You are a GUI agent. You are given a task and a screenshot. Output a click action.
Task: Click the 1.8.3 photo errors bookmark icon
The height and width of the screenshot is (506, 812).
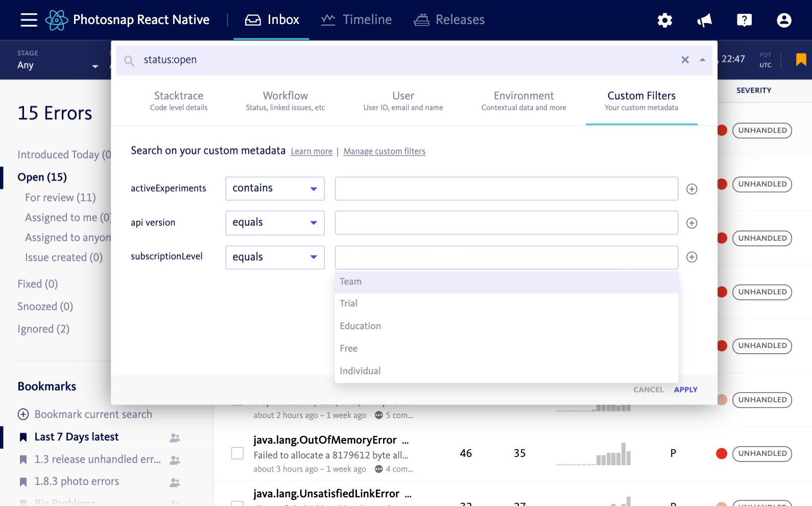23,481
